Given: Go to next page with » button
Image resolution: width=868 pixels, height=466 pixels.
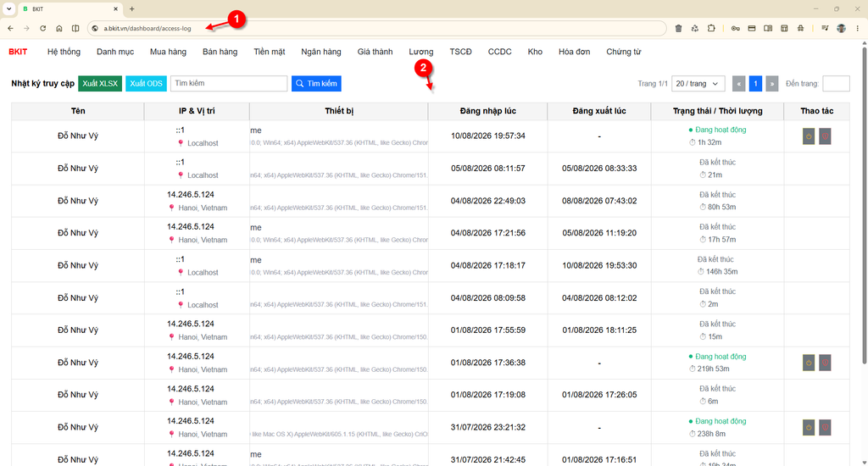Looking at the screenshot, I should pos(771,84).
